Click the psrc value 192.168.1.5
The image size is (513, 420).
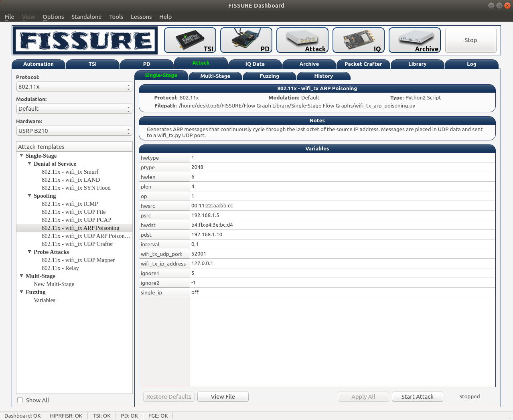[x=343, y=215]
